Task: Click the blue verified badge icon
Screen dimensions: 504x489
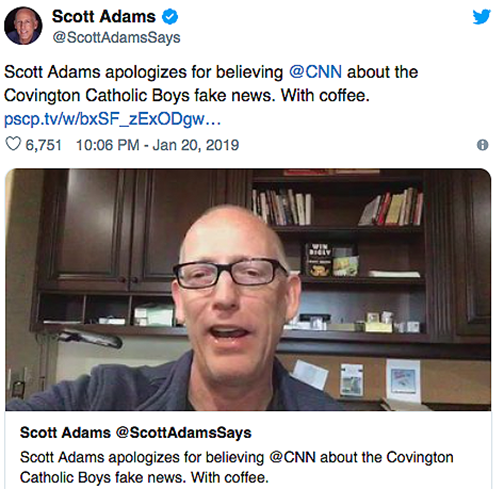Action: coord(170,17)
